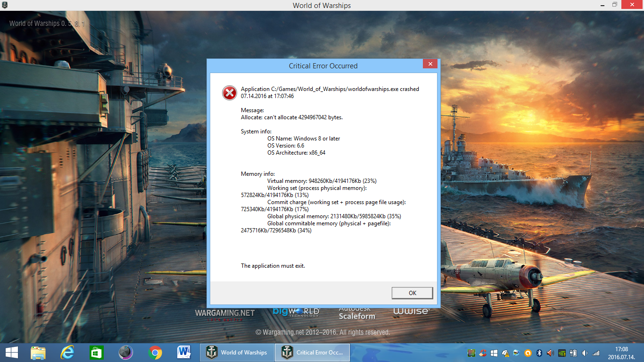Viewport: 644px width, 362px height.
Task: Click 'OS Architecture: x86_64' line
Action: 296,153
